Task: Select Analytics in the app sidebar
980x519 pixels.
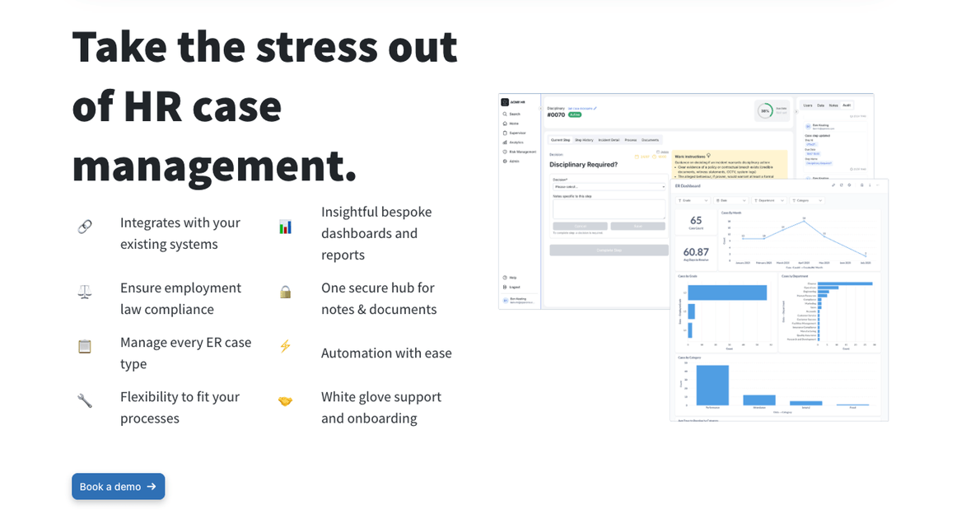Action: tap(516, 143)
